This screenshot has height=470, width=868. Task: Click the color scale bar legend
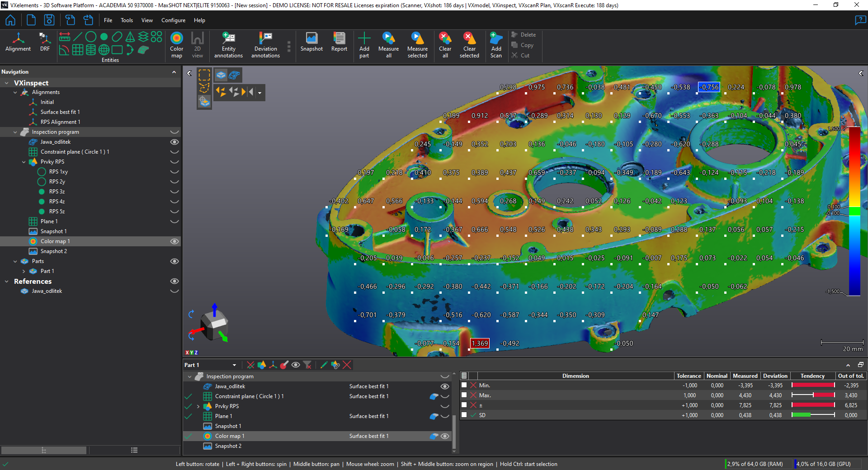click(x=854, y=211)
